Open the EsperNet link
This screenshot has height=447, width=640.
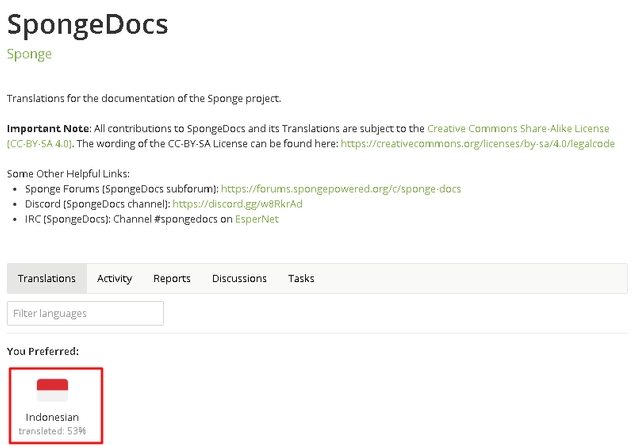[x=257, y=219]
